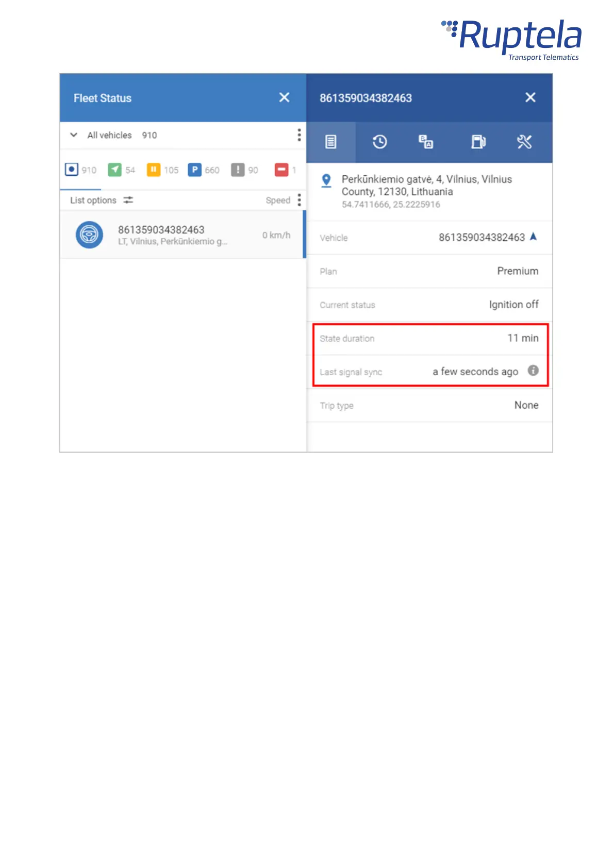614x868 pixels.
Task: Click the location pin icon beside address
Action: [326, 180]
